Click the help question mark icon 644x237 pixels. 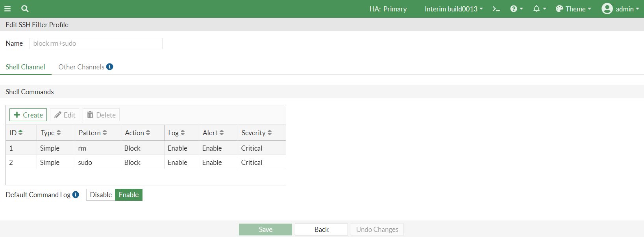click(514, 8)
